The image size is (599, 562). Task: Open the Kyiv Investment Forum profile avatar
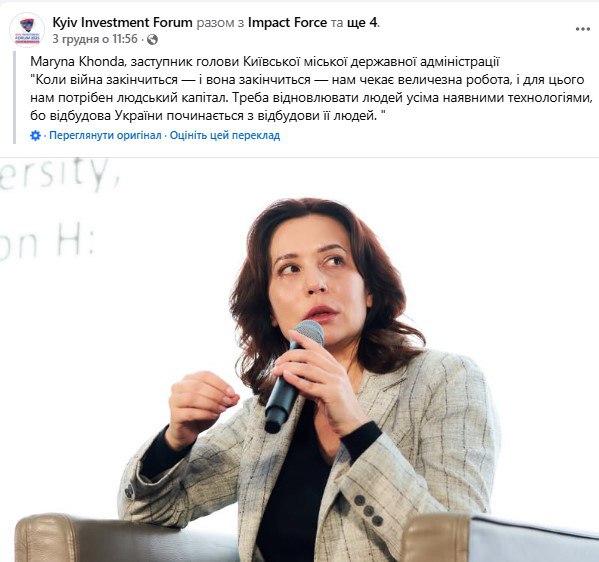(27, 30)
